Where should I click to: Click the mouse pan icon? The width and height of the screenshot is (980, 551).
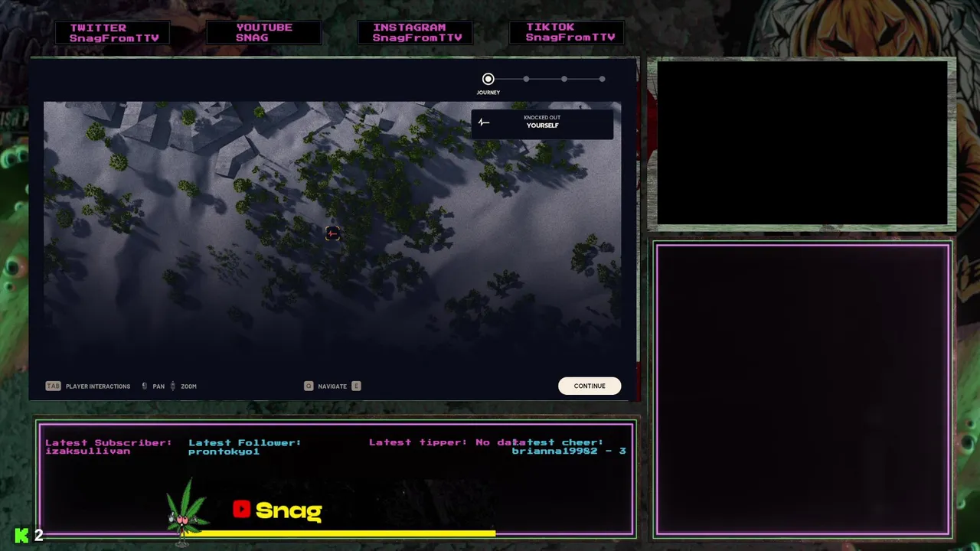coord(145,386)
